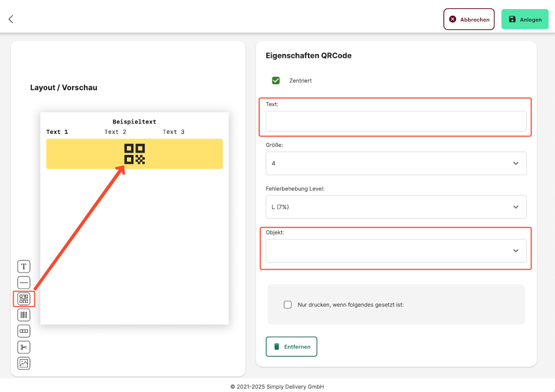
Task: Save with the Anlegen button
Action: pos(525,19)
